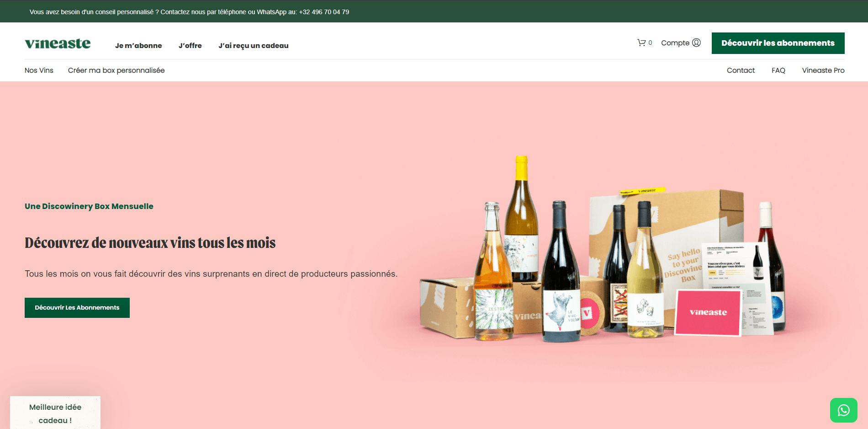868x429 pixels.
Task: Click header Découvrir les abonnements button
Action: coord(778,43)
